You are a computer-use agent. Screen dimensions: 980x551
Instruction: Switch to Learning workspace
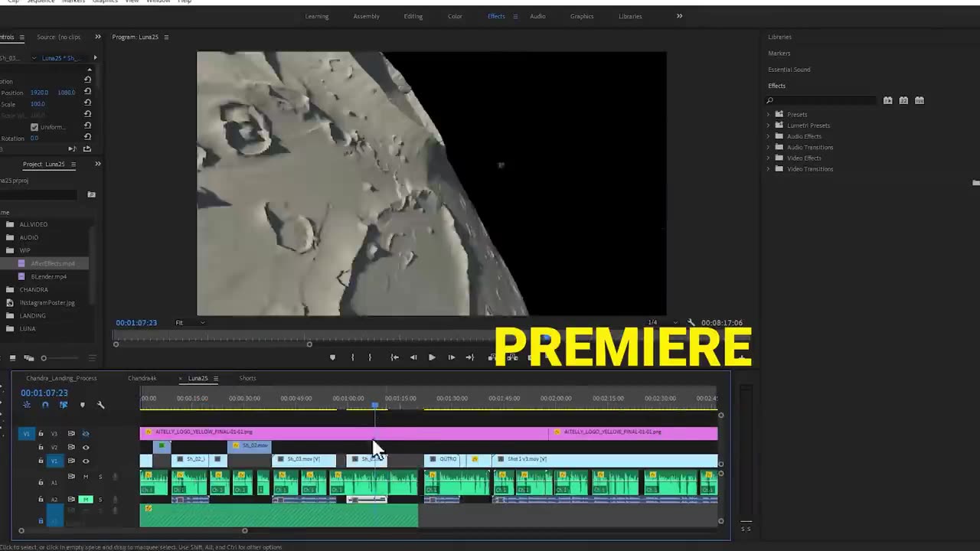pyautogui.click(x=317, y=16)
